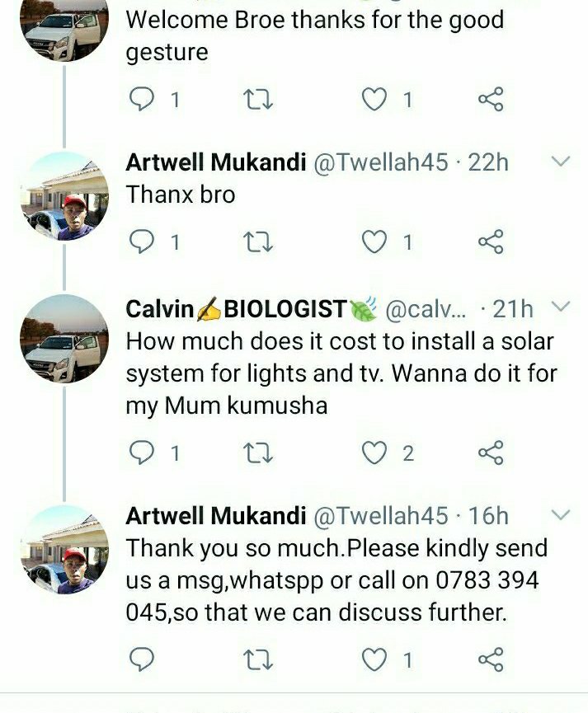The image size is (588, 713).
Task: Share the "Thanx bro" tweet
Action: tap(491, 242)
